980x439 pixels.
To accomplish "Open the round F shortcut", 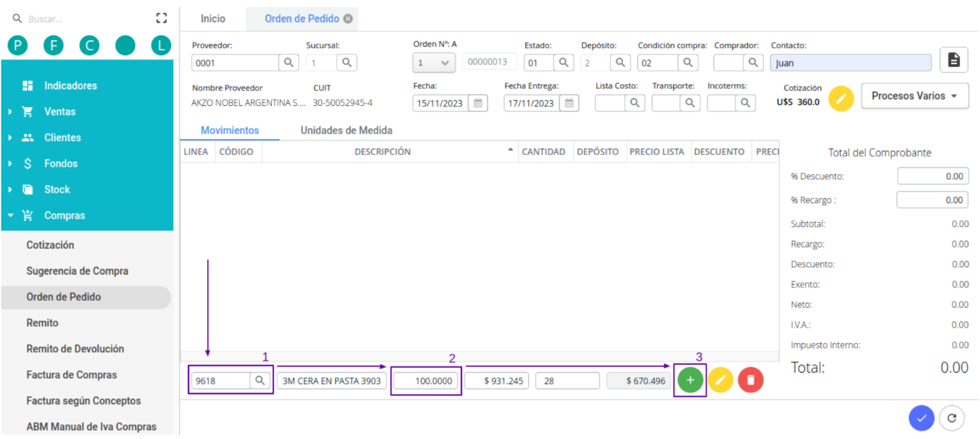I will pyautogui.click(x=53, y=46).
